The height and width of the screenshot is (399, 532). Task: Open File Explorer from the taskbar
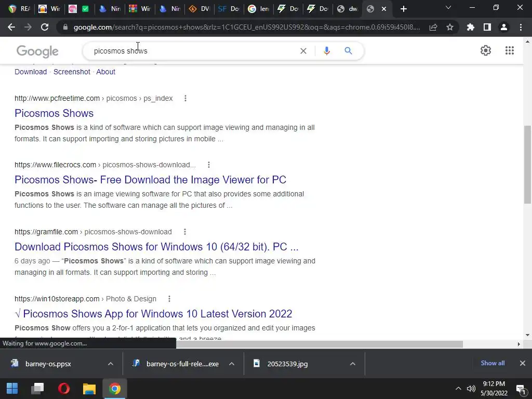89,389
